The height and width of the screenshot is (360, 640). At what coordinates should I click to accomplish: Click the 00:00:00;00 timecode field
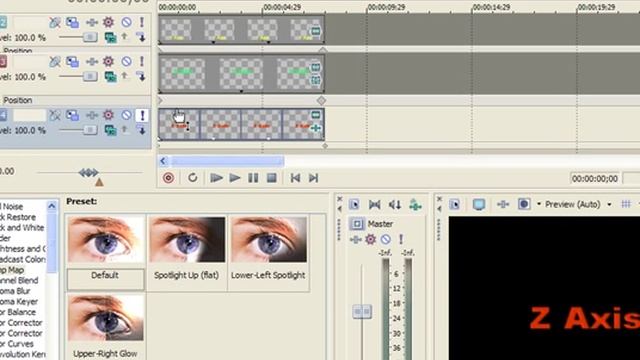[x=595, y=178]
